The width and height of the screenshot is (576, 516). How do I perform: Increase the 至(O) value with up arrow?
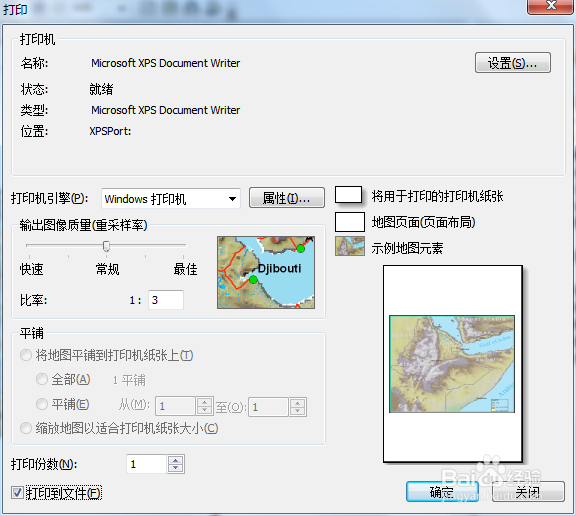tap(298, 402)
